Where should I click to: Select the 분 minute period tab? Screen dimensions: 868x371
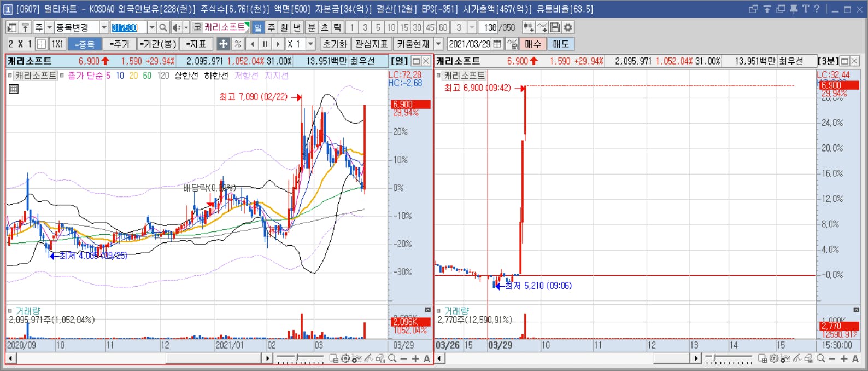pyautogui.click(x=312, y=27)
